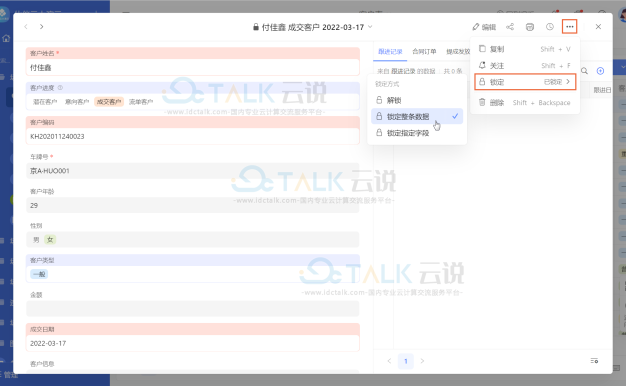Click the 跟进日 column header
Viewport: 626px width, 386px height.
tap(602, 90)
